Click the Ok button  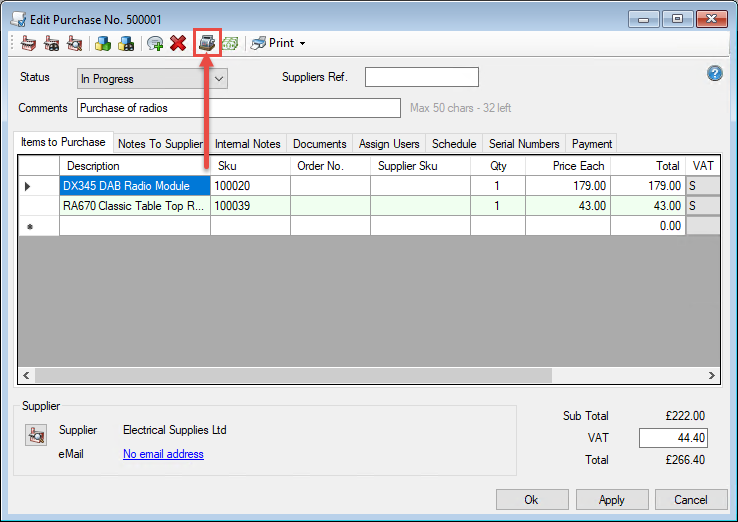click(531, 499)
